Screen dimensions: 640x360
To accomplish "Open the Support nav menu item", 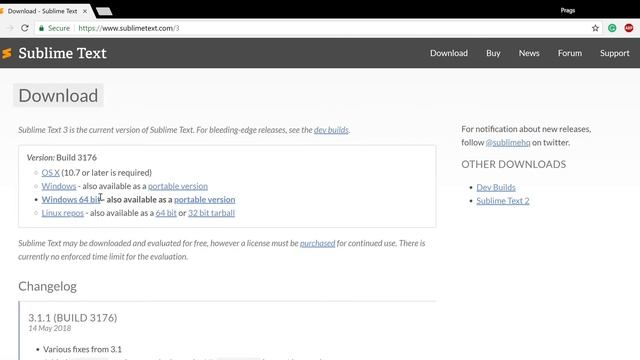I will [614, 53].
